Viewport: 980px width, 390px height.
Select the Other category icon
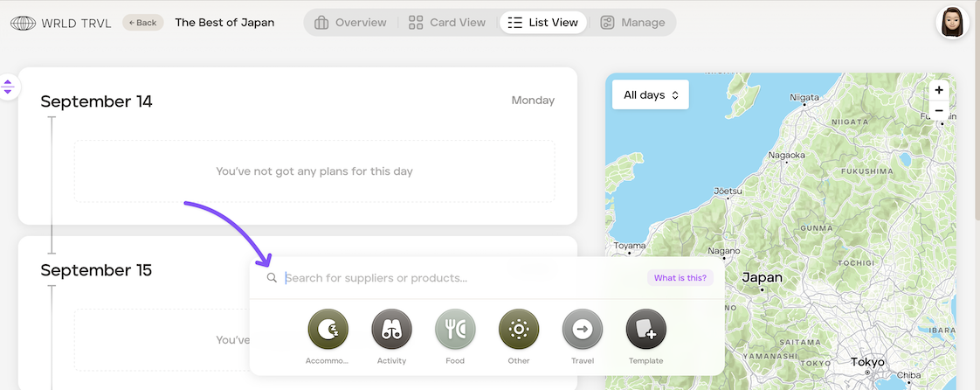[519, 330]
